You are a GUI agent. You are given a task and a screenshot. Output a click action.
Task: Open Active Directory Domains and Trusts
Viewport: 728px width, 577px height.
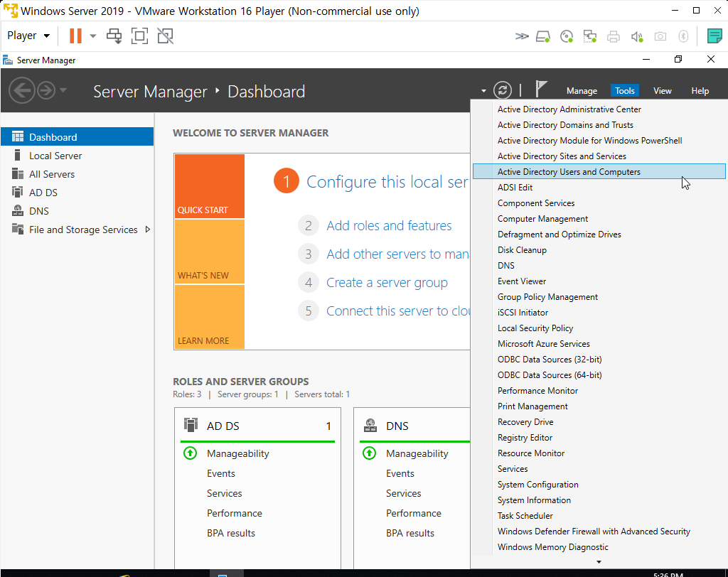click(599, 125)
